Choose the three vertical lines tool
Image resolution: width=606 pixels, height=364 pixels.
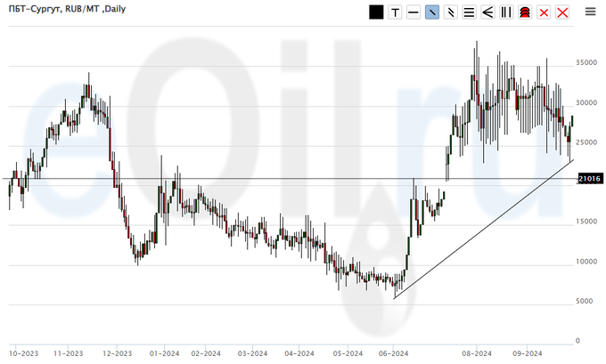[x=506, y=12]
